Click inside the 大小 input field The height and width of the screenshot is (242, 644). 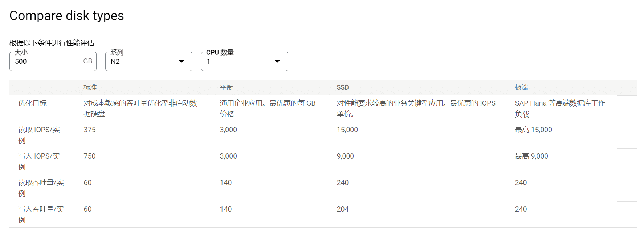coord(47,61)
